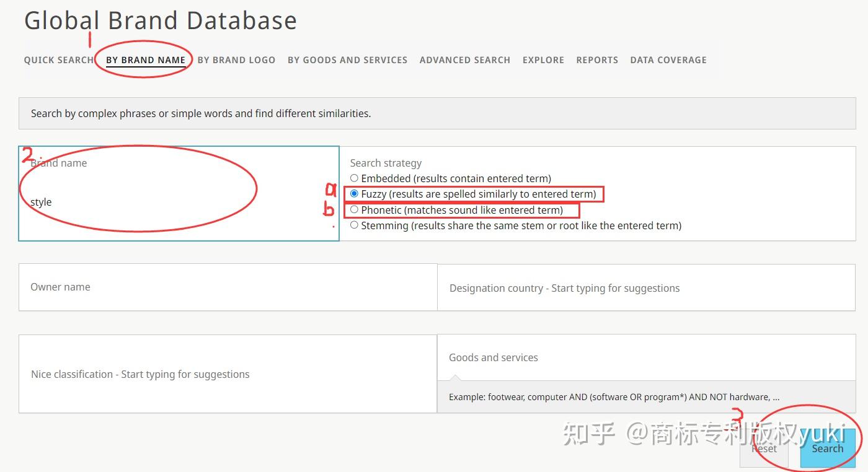The width and height of the screenshot is (868, 472).
Task: Open the Explore tab
Action: 543,59
